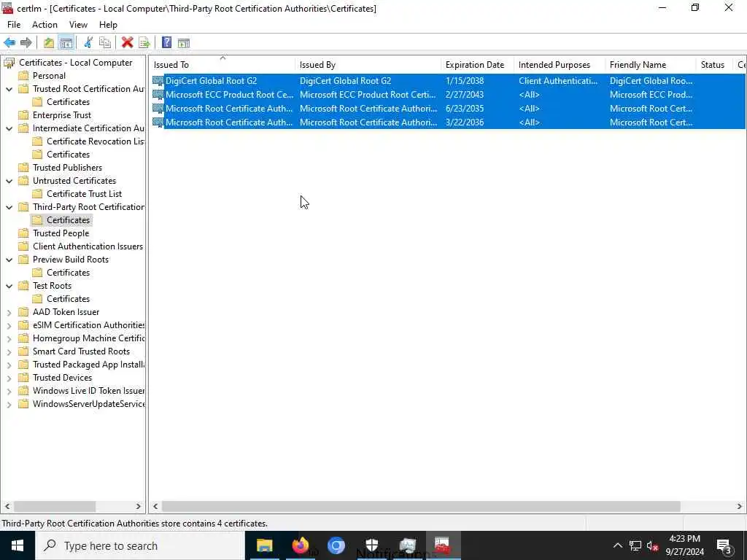The image size is (747, 560).
Task: Click the network tray icon
Action: tap(635, 545)
